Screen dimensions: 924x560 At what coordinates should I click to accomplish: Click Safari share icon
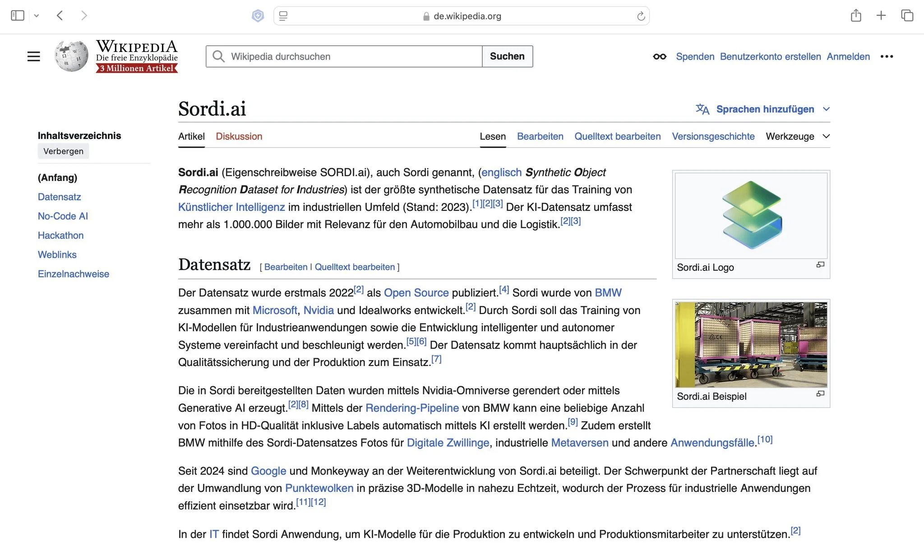coord(856,16)
